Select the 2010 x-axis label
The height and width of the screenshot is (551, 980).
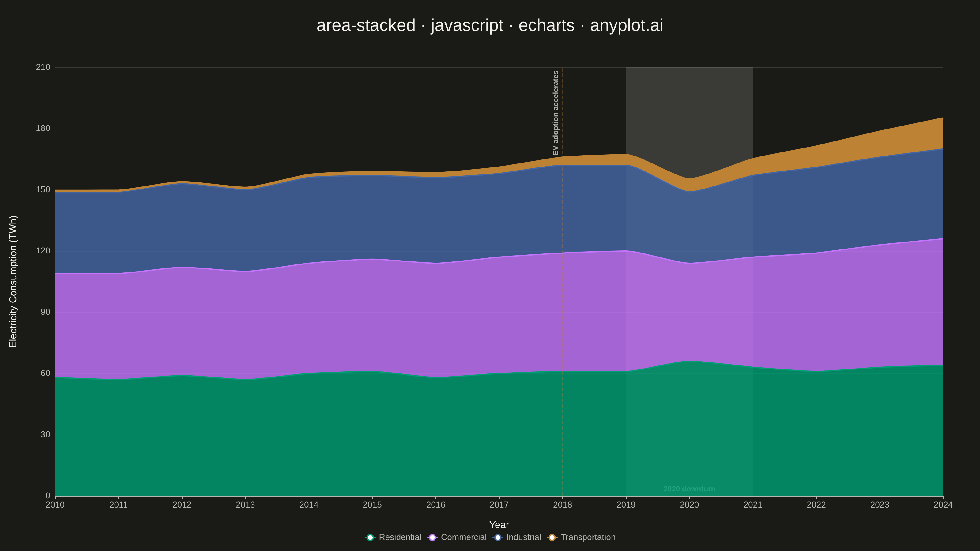point(55,505)
